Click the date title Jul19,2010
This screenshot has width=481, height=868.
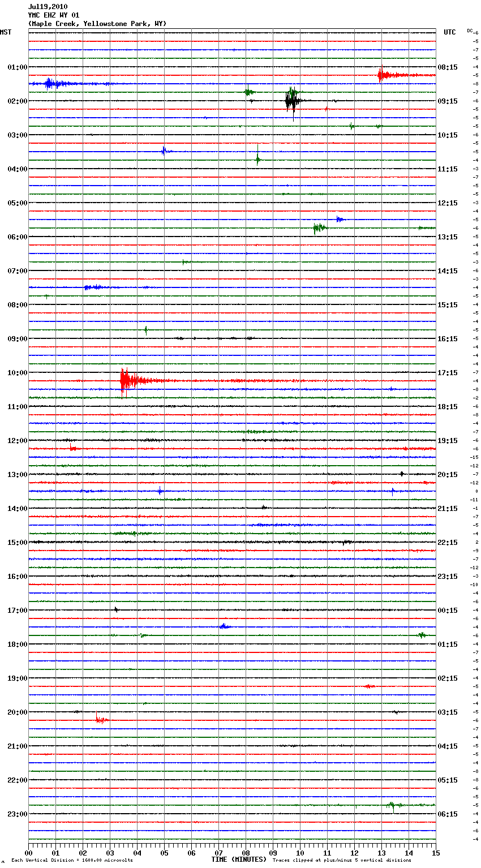48,7
